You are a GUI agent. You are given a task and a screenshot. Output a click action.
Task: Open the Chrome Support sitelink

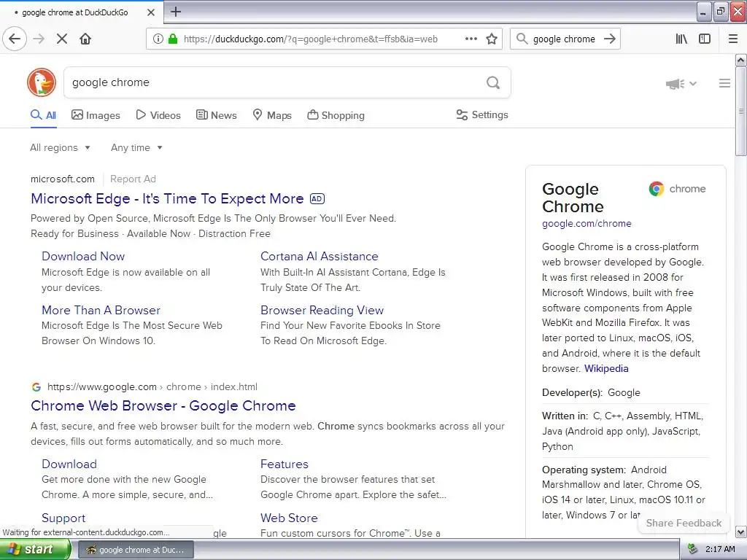click(x=63, y=518)
